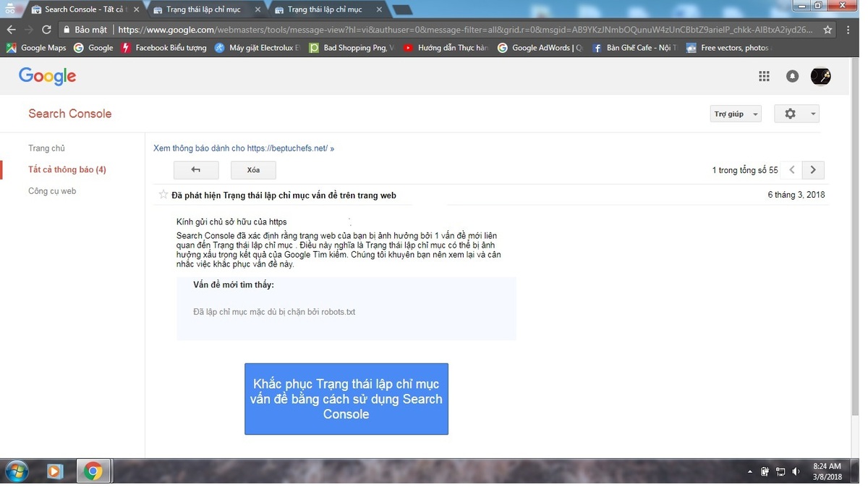This screenshot has height=501, width=868.
Task: Star the index status message
Action: (x=163, y=195)
